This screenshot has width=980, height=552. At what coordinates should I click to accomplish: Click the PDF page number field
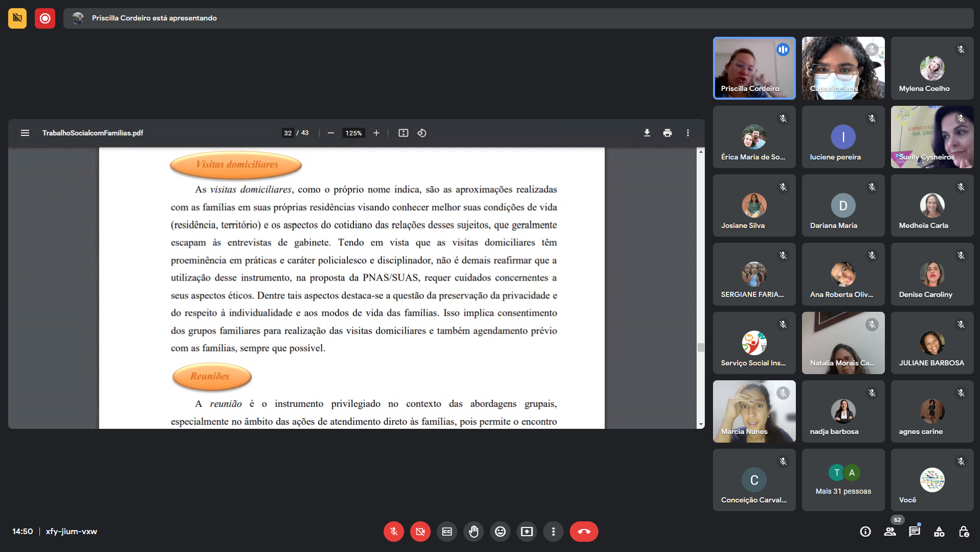(288, 133)
